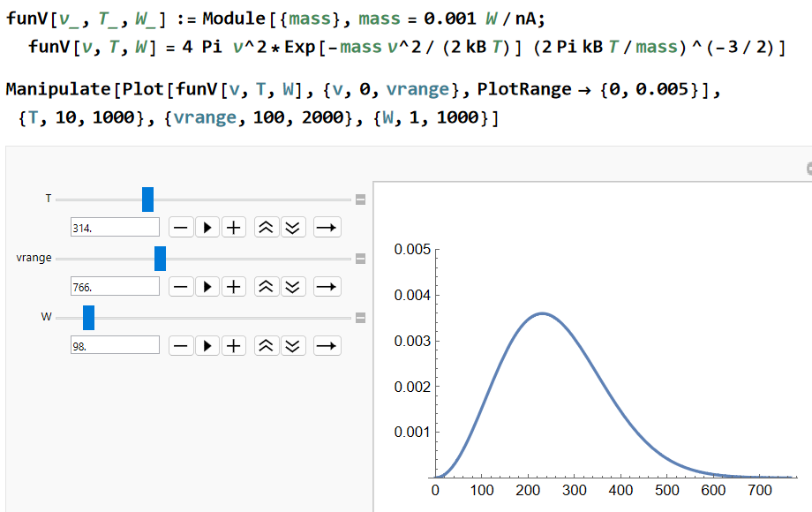Click the T slider thumb
The height and width of the screenshot is (512, 812).
[x=147, y=200]
